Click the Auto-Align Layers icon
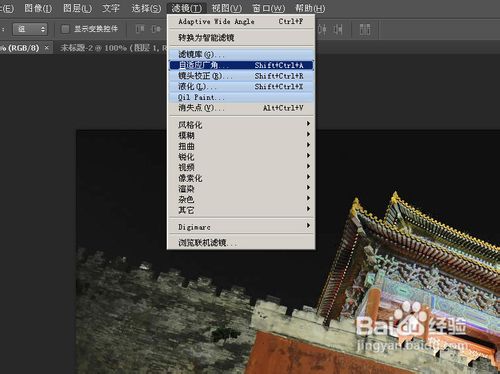The width and height of the screenshot is (500, 374). pos(365,29)
